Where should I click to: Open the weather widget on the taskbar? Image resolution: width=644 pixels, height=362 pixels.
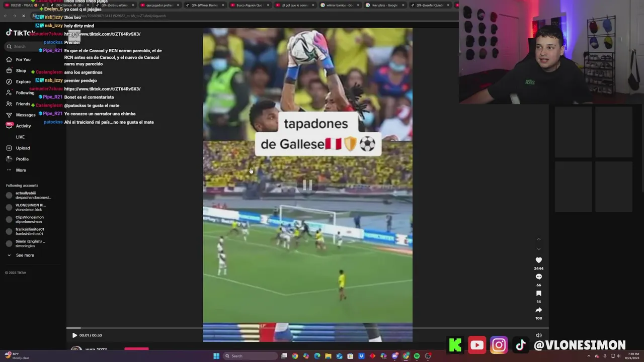pos(17,355)
